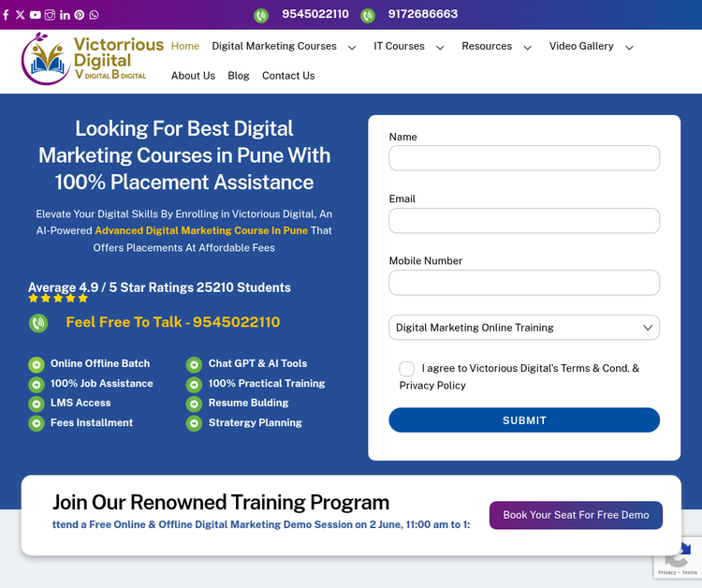Click the arrow icon beside 100% Practical Training

pos(194,384)
